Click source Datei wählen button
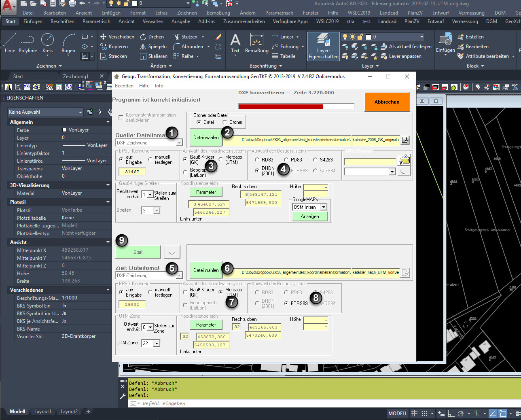 (206, 138)
